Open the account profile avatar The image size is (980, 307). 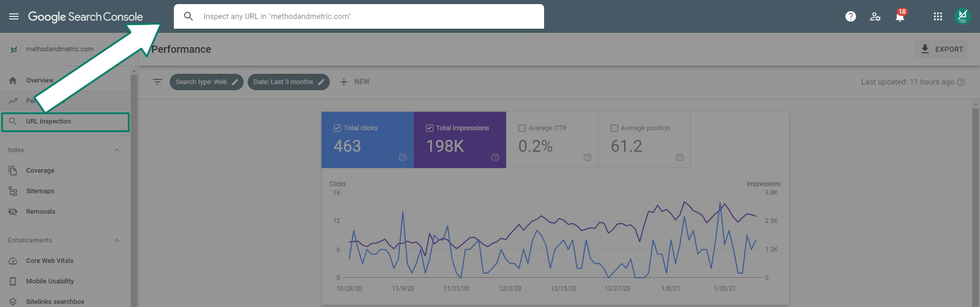[963, 16]
